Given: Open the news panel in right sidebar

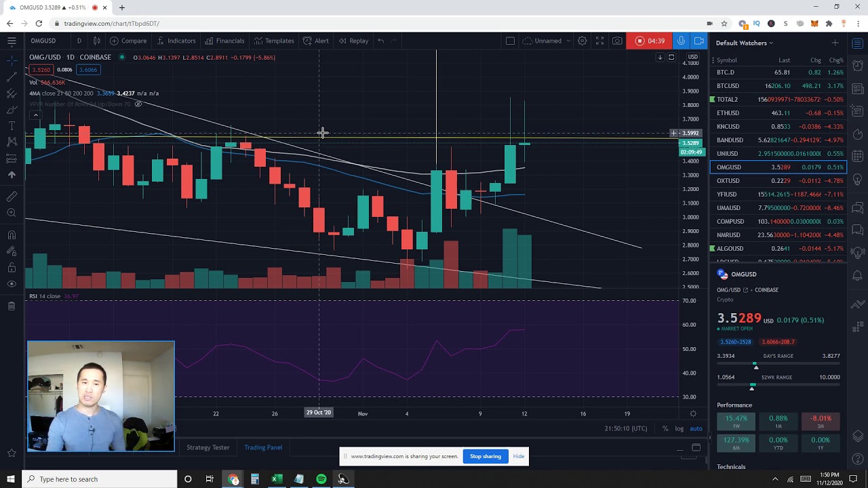Looking at the screenshot, I should [x=858, y=89].
